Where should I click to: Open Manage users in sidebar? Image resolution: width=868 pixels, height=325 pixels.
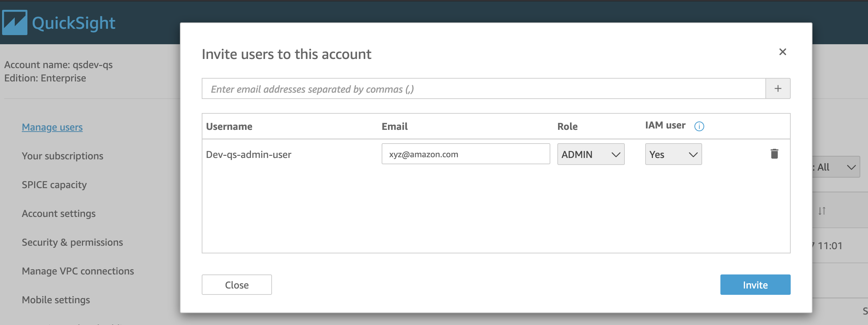52,127
